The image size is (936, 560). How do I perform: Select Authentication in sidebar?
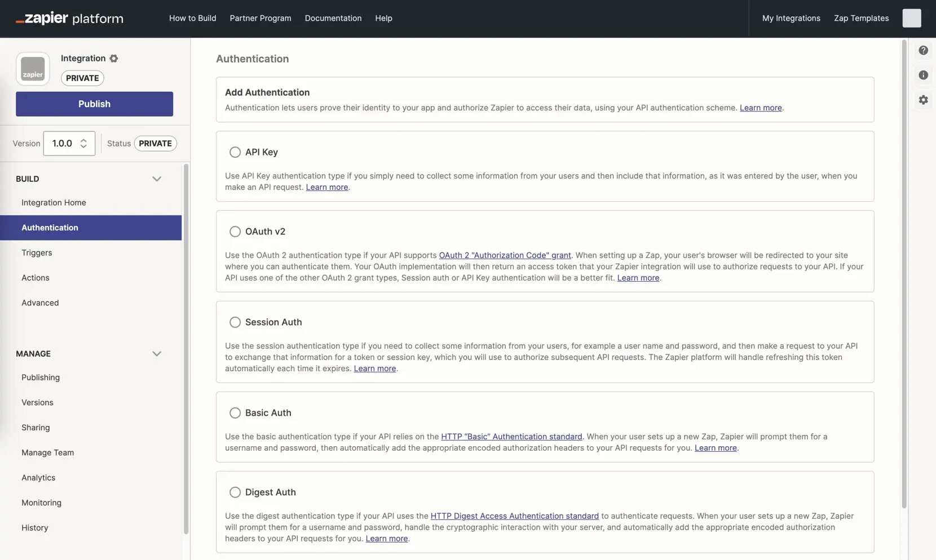point(91,228)
